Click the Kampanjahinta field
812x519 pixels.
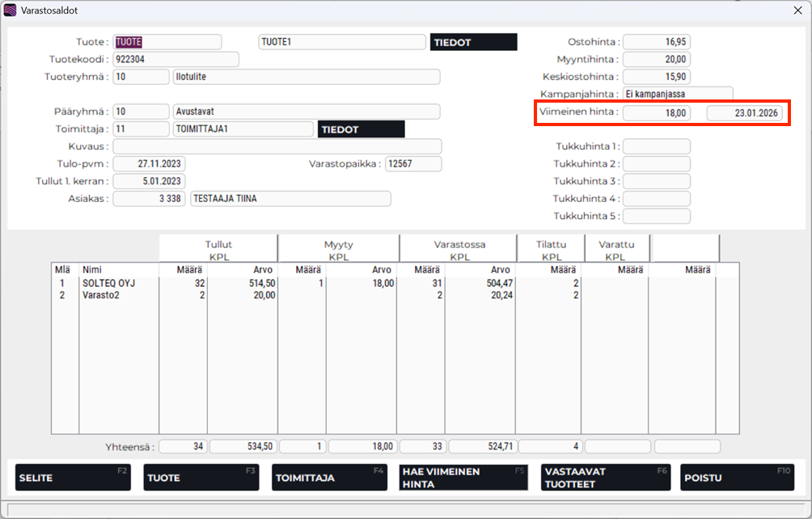point(677,94)
